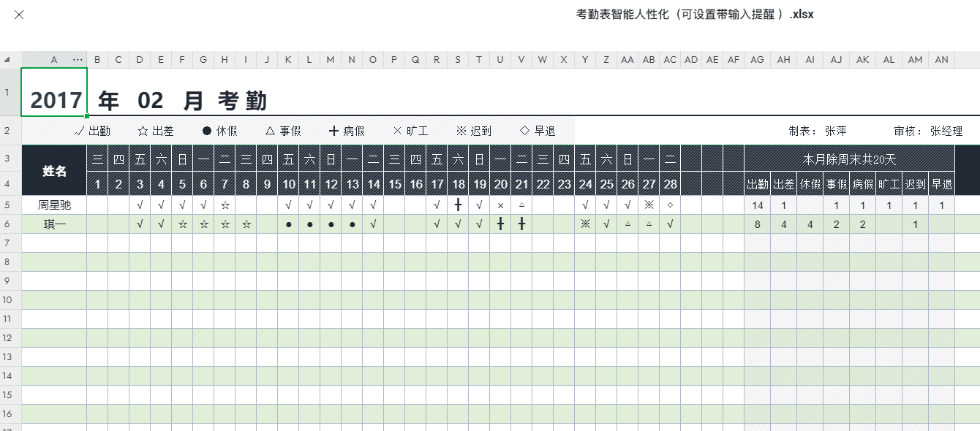The height and width of the screenshot is (431, 980).
Task: Click the 事假 summary column heading in row 4
Action: [x=837, y=184]
